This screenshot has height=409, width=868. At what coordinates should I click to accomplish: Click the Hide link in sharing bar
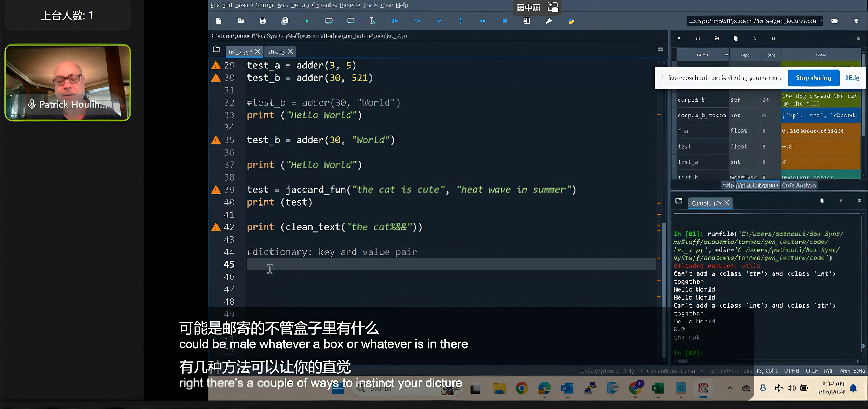(853, 78)
